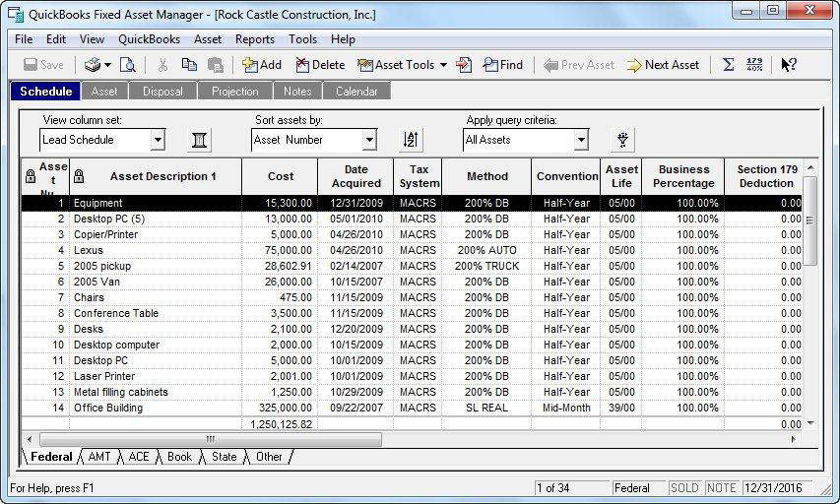Open the Sort assets by dropdown

pos(369,141)
